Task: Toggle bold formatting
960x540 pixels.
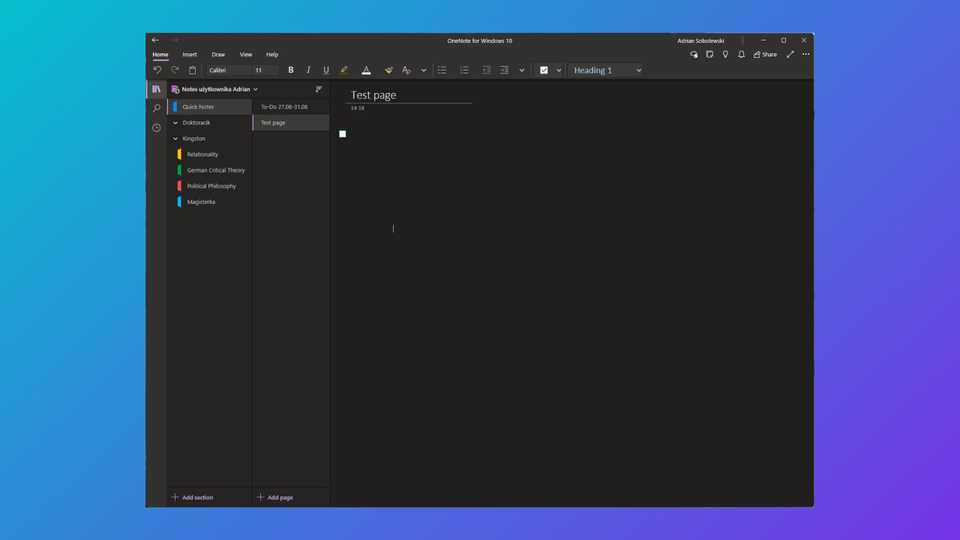Action: 291,70
